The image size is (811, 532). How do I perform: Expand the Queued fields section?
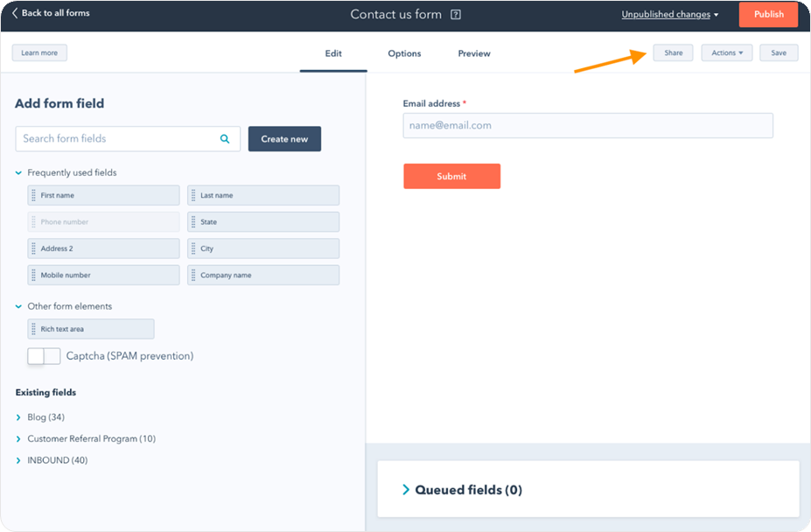coord(405,490)
